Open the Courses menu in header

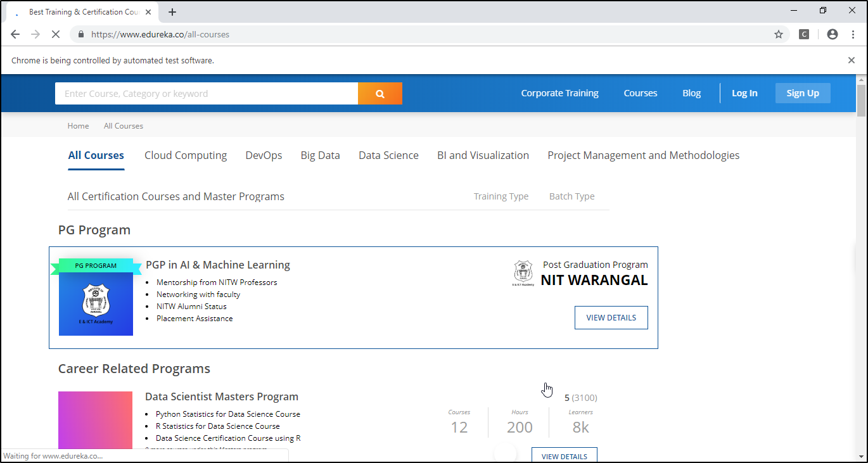click(x=640, y=93)
